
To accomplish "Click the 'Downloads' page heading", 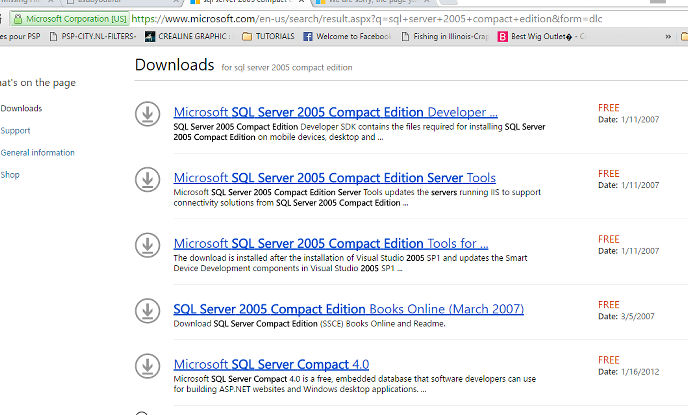I will [175, 65].
